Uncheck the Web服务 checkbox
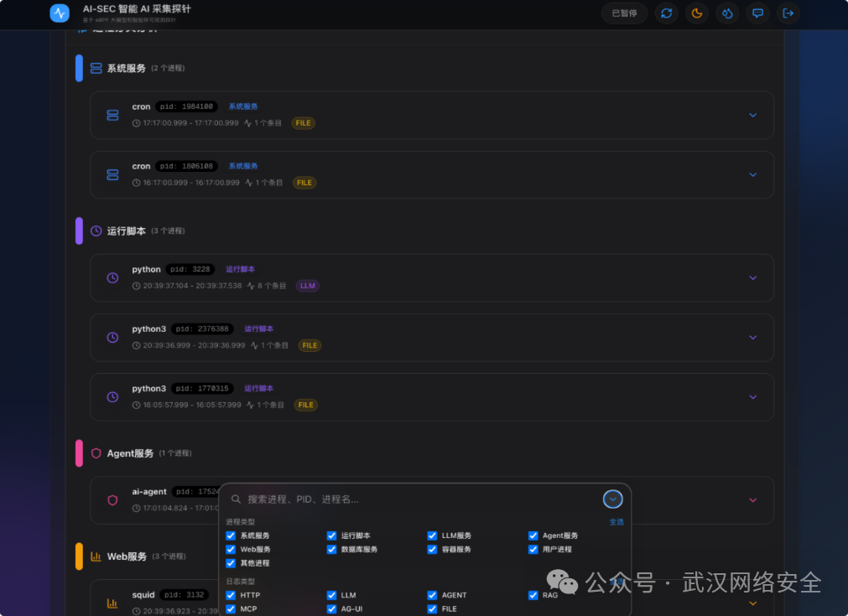 [x=231, y=549]
